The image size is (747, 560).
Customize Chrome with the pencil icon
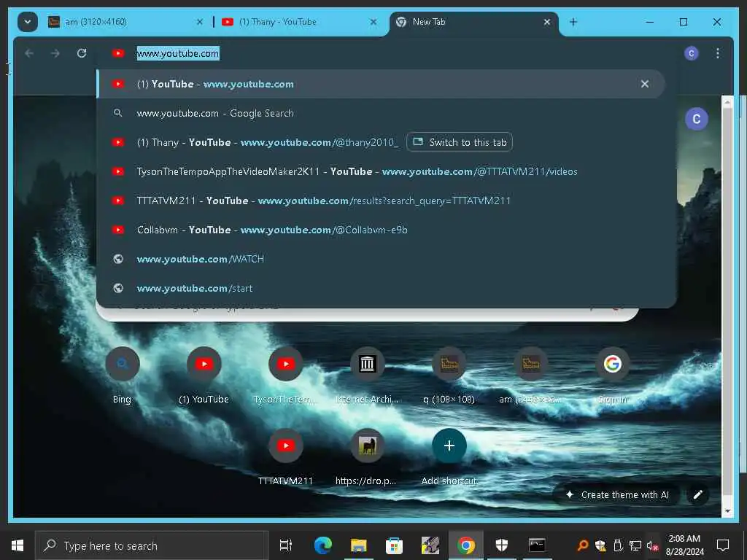697,495
